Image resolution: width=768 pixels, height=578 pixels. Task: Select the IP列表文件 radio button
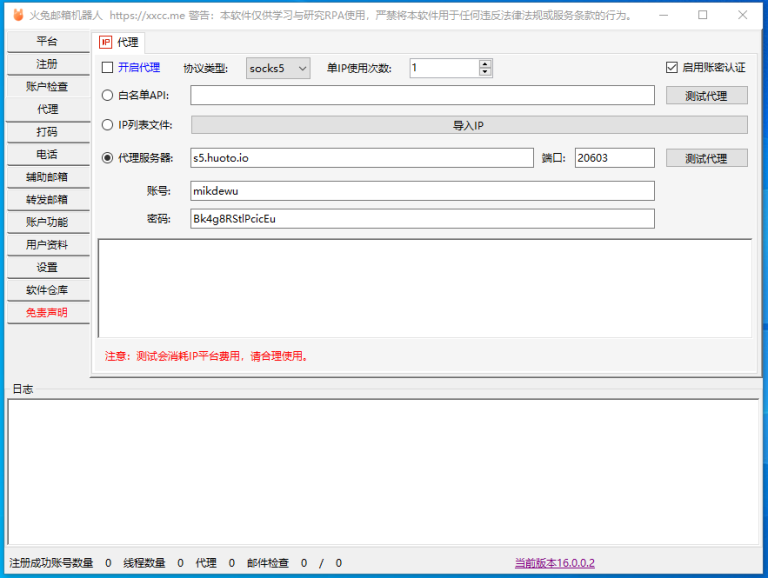pos(107,125)
